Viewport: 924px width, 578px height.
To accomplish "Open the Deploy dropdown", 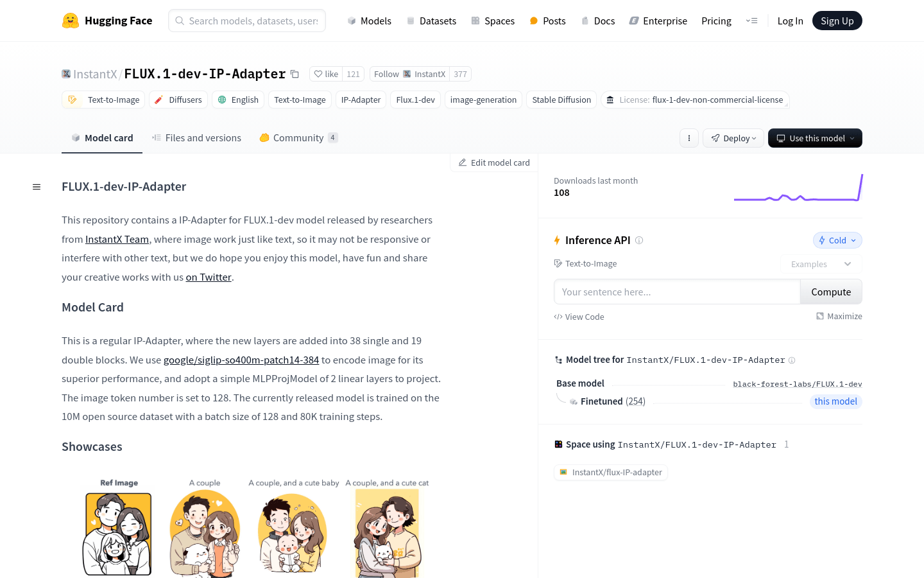I will [x=733, y=138].
